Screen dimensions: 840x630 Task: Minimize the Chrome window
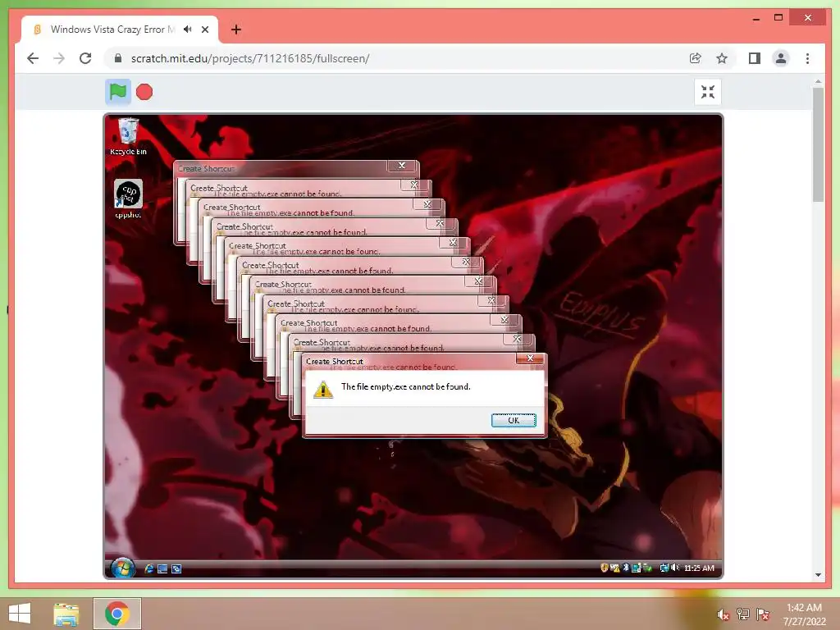coord(756,18)
